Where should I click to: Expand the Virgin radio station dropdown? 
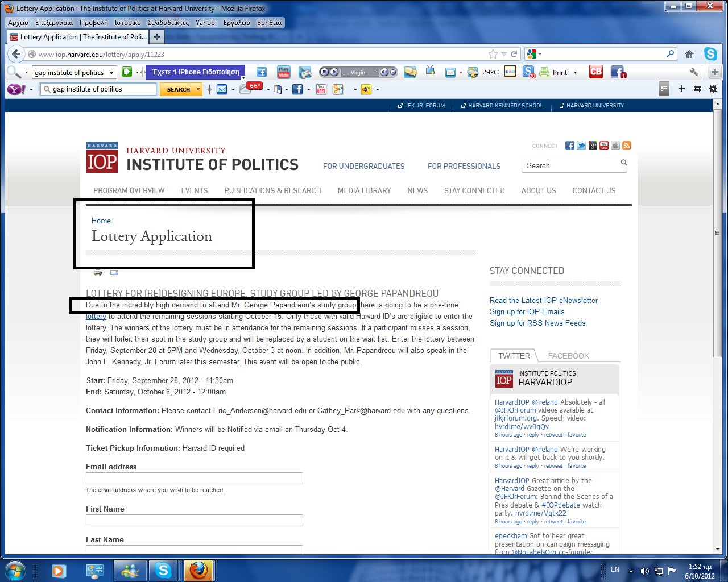[x=374, y=72]
